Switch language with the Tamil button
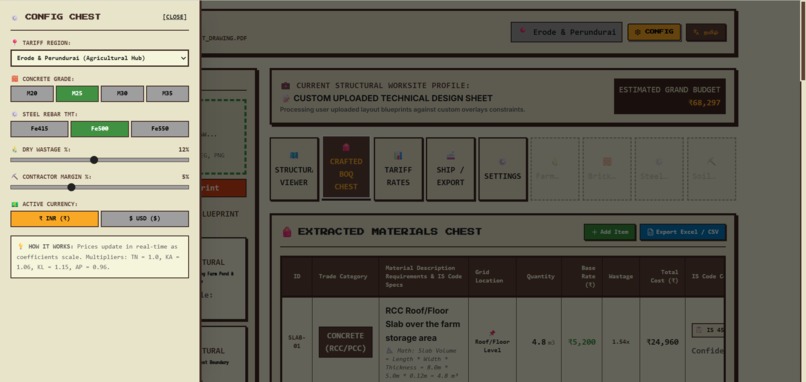The image size is (806, 382). pos(706,32)
